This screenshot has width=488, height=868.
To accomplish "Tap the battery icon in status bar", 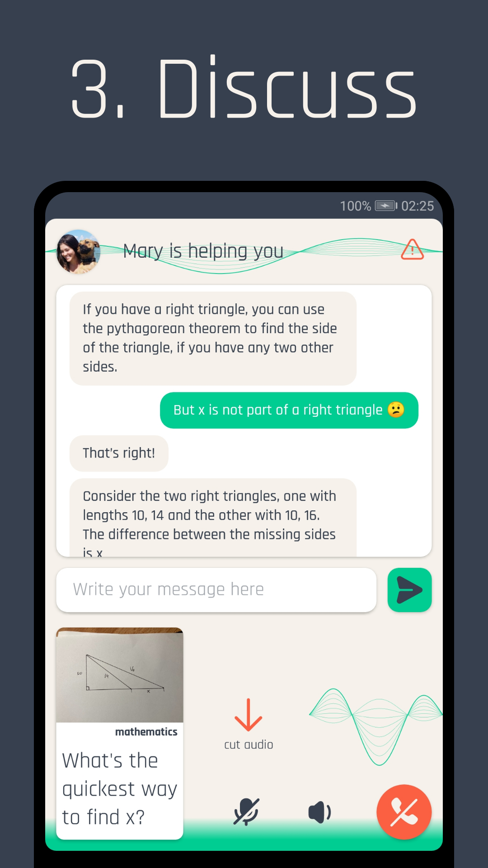I will 386,206.
